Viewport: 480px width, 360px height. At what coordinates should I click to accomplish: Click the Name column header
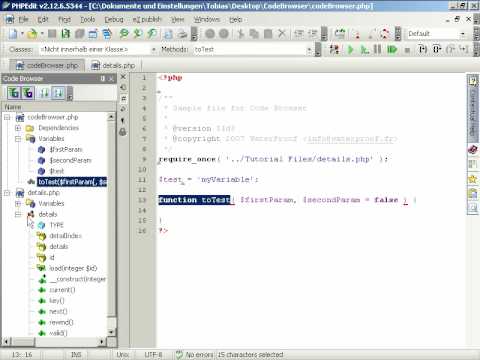(x=59, y=107)
